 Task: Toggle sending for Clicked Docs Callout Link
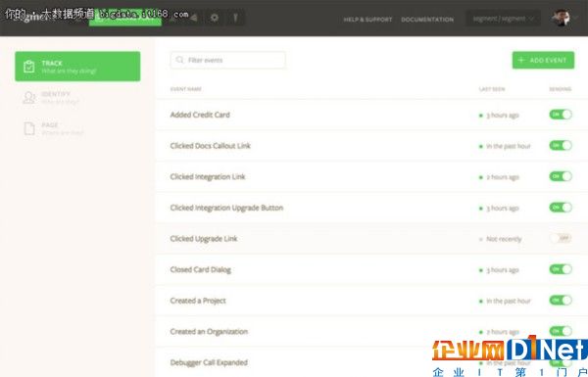[x=561, y=145]
